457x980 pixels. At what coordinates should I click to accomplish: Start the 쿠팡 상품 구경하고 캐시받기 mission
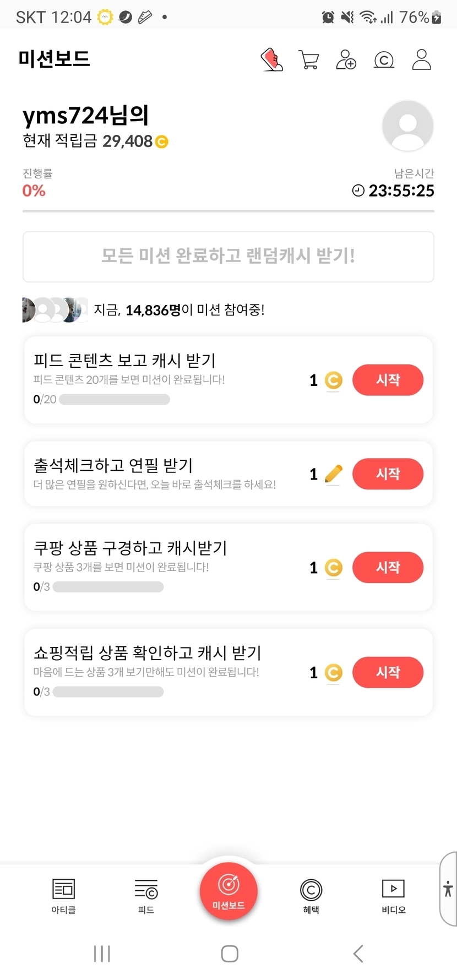tap(388, 568)
